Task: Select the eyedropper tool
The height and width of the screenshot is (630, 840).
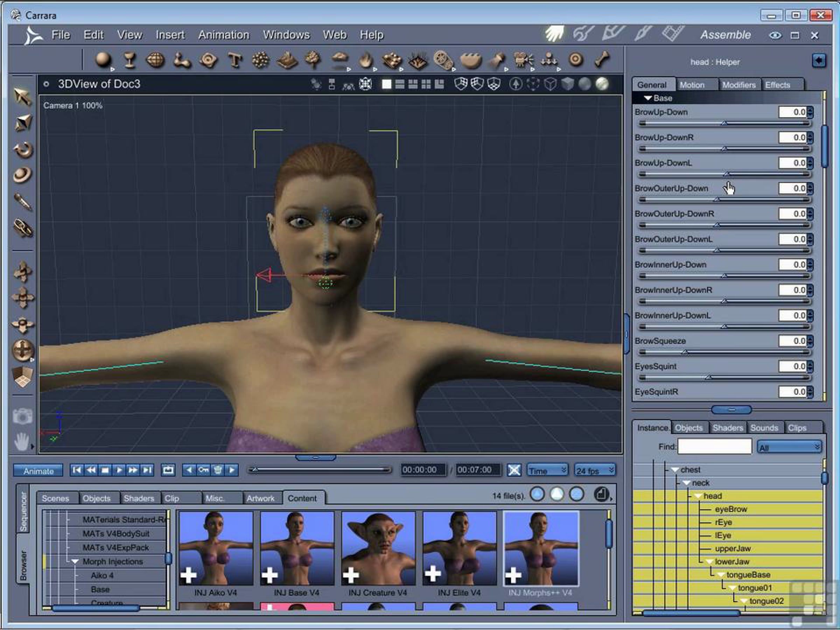Action: tap(23, 202)
